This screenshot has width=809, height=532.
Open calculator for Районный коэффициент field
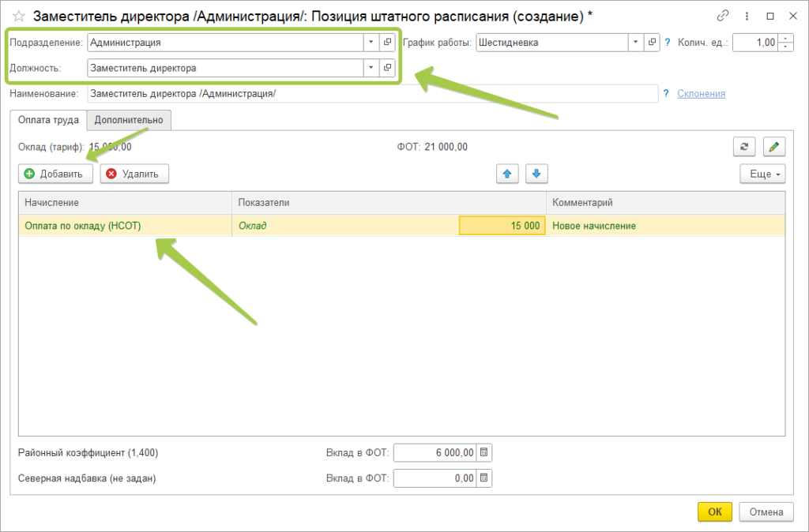click(485, 452)
